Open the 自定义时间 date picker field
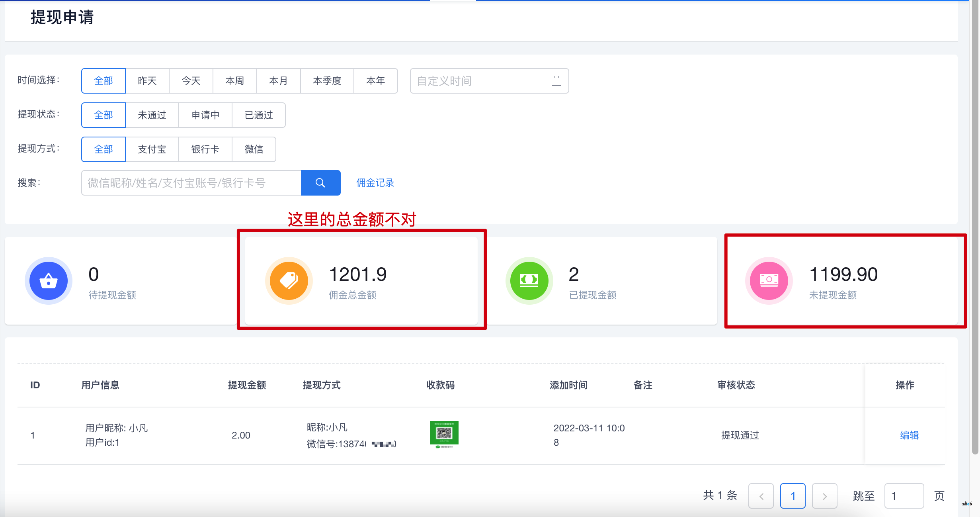Screen dimensions: 980x517 point(489,81)
